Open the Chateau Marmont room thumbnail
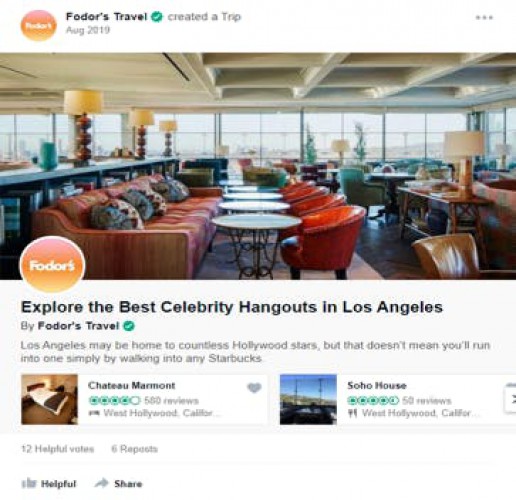Screen dimensions: 516x500 49,399
